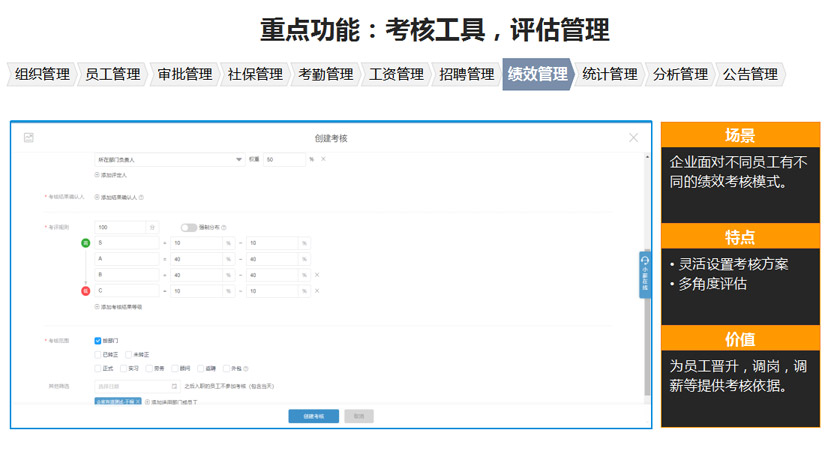This screenshot has width=838, height=450.
Task: Open the calendar icon in date field
Action: click(174, 386)
